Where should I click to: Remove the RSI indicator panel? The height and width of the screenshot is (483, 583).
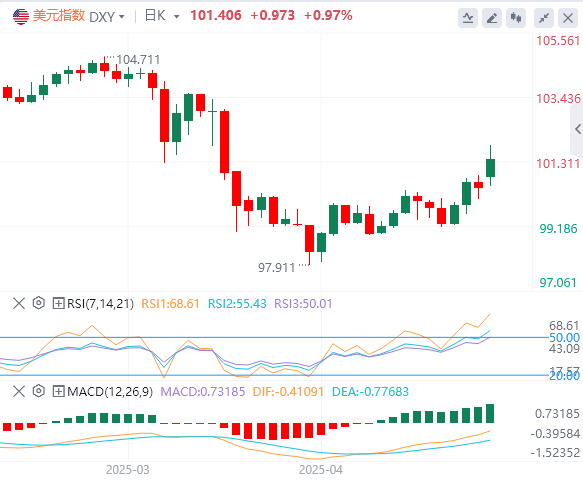[19, 303]
